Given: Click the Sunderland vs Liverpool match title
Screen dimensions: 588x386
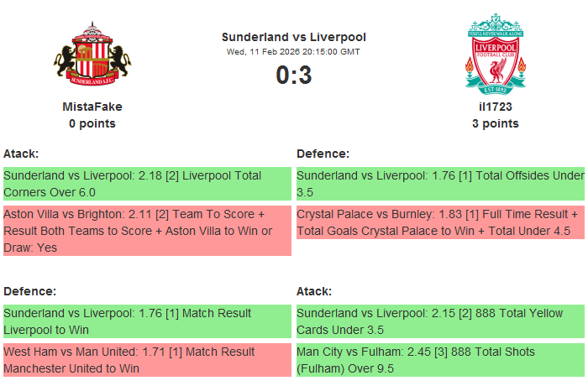Looking at the screenshot, I should click(x=294, y=37).
